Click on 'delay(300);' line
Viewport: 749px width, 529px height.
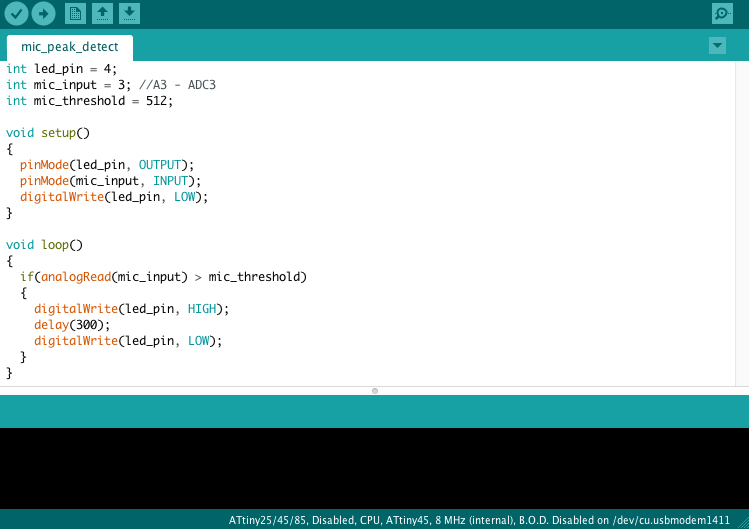pos(72,325)
